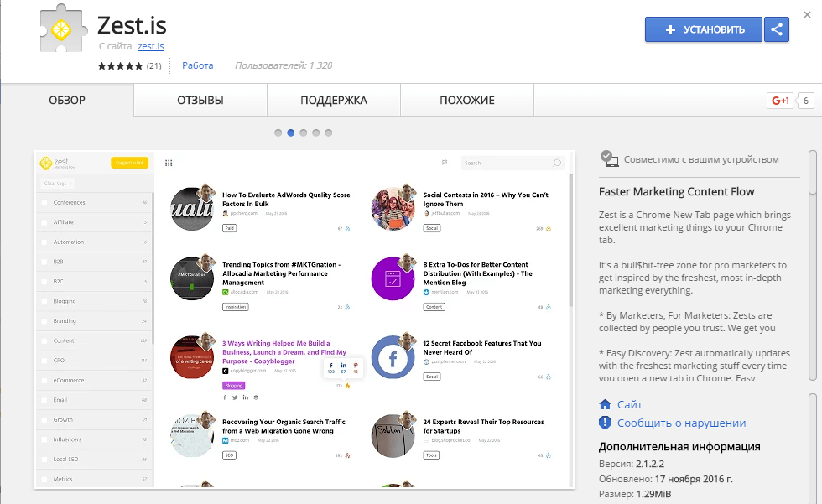The height and width of the screenshot is (504, 822).
Task: Click the Google +1 badge icon
Action: click(x=780, y=101)
